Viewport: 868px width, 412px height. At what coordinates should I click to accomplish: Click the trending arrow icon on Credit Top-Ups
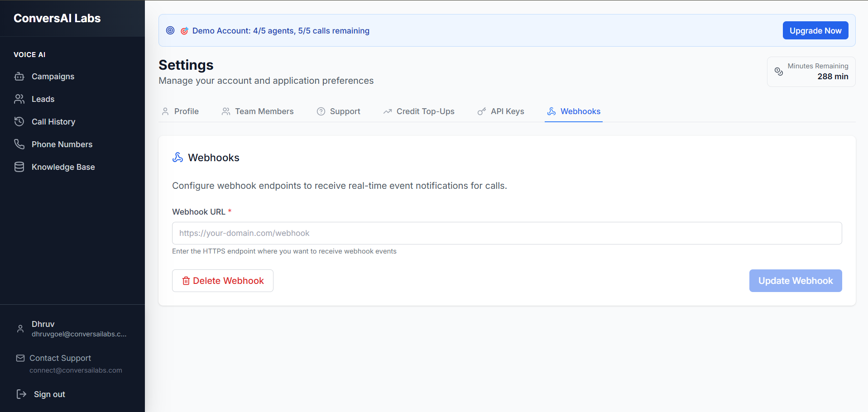pyautogui.click(x=388, y=111)
